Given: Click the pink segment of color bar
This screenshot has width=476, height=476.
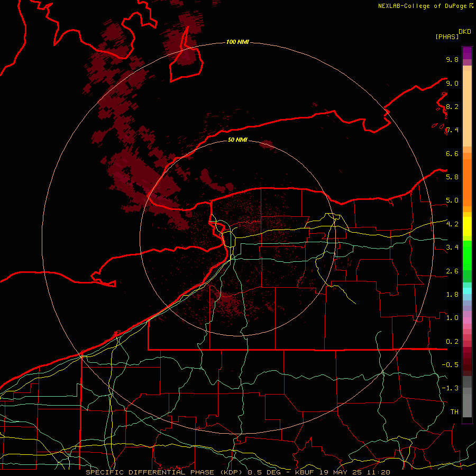Looking at the screenshot, I should [x=467, y=321].
